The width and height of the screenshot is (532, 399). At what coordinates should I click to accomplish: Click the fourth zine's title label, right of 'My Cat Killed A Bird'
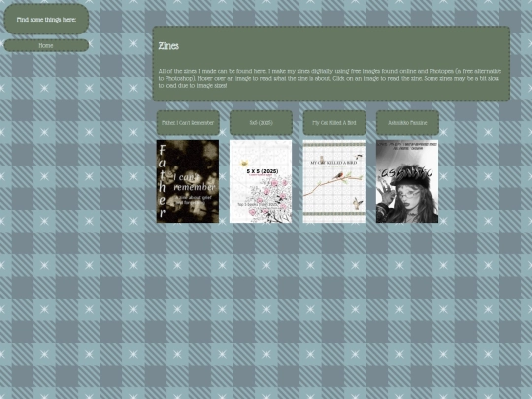coord(408,123)
